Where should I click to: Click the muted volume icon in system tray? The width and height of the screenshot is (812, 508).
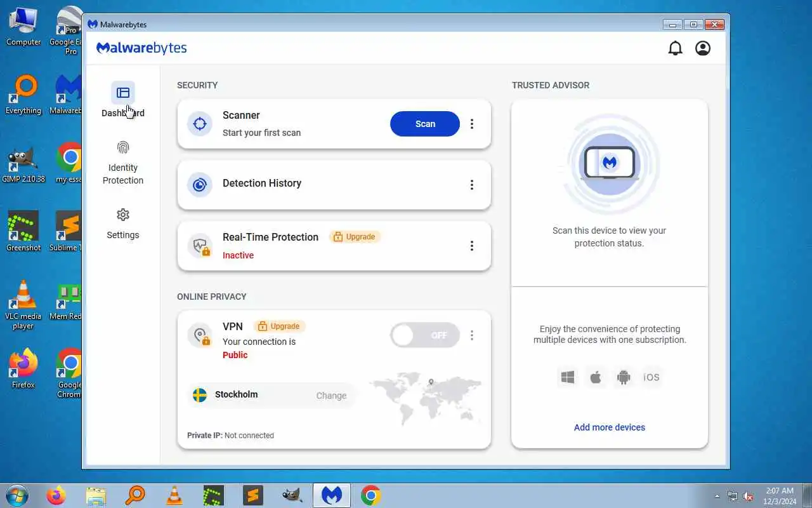(x=748, y=496)
